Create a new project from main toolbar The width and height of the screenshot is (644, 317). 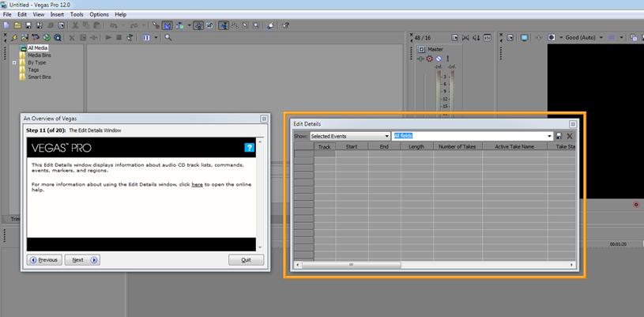click(x=6, y=25)
